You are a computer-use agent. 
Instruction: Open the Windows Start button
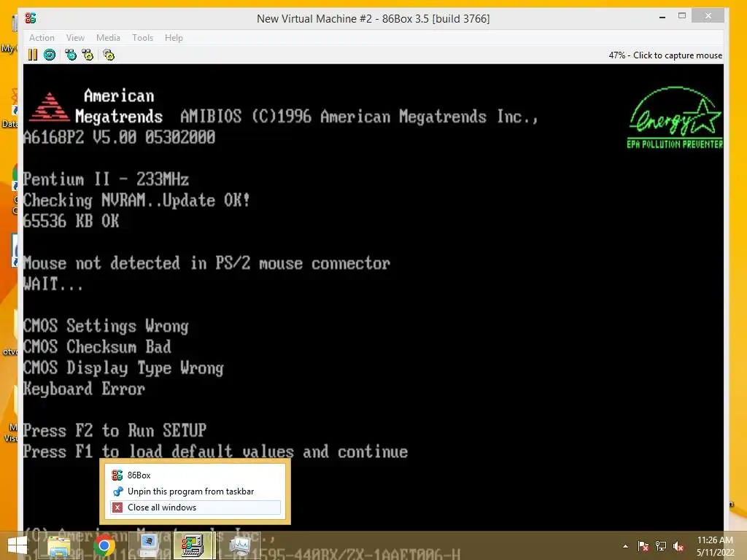[x=18, y=545]
